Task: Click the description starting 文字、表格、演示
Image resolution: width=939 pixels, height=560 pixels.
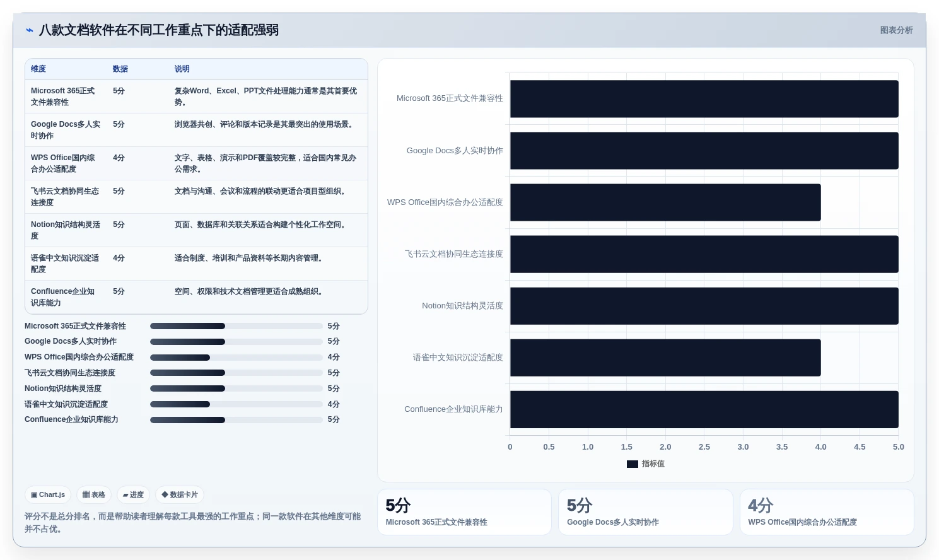Action: point(265,163)
